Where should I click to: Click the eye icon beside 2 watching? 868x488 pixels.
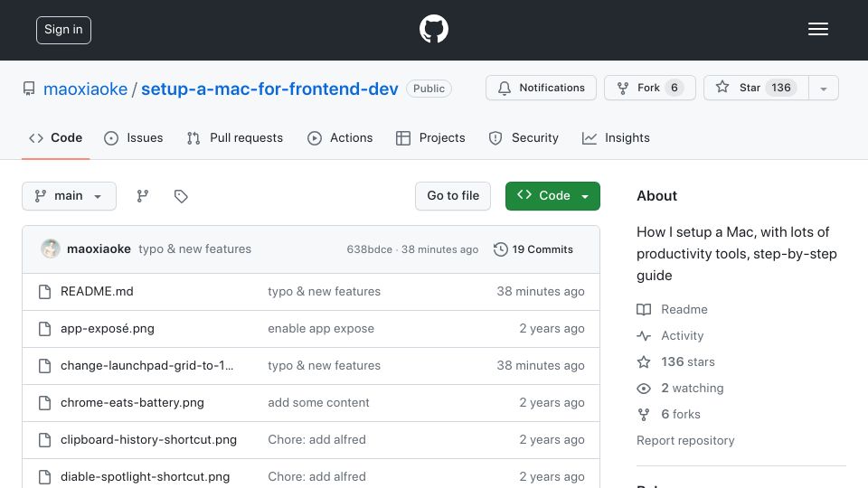coord(644,389)
